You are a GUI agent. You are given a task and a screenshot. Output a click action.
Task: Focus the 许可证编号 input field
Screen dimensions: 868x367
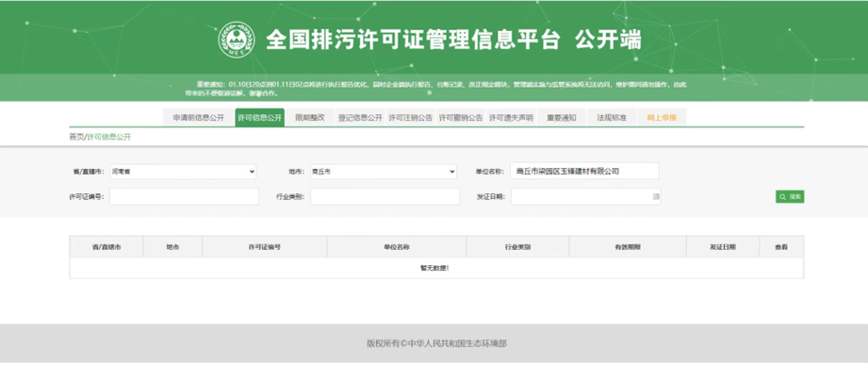pyautogui.click(x=185, y=196)
